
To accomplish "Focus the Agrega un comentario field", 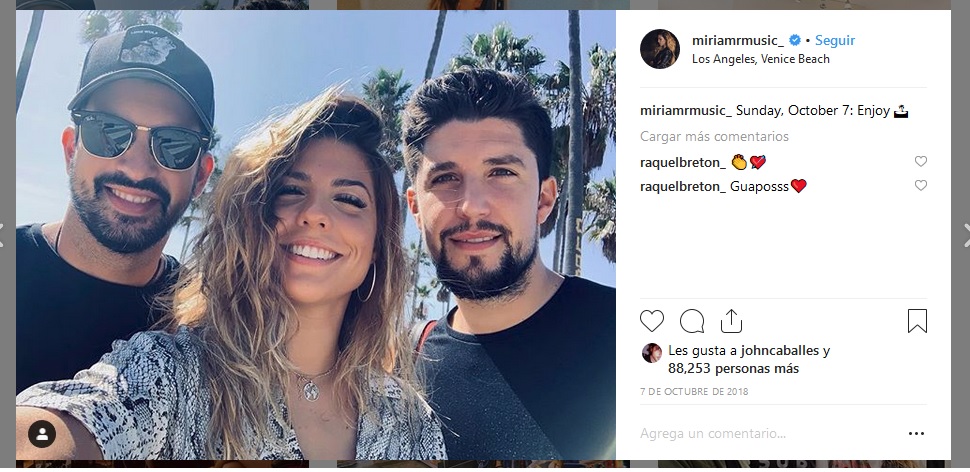I will pyautogui.click(x=770, y=434).
